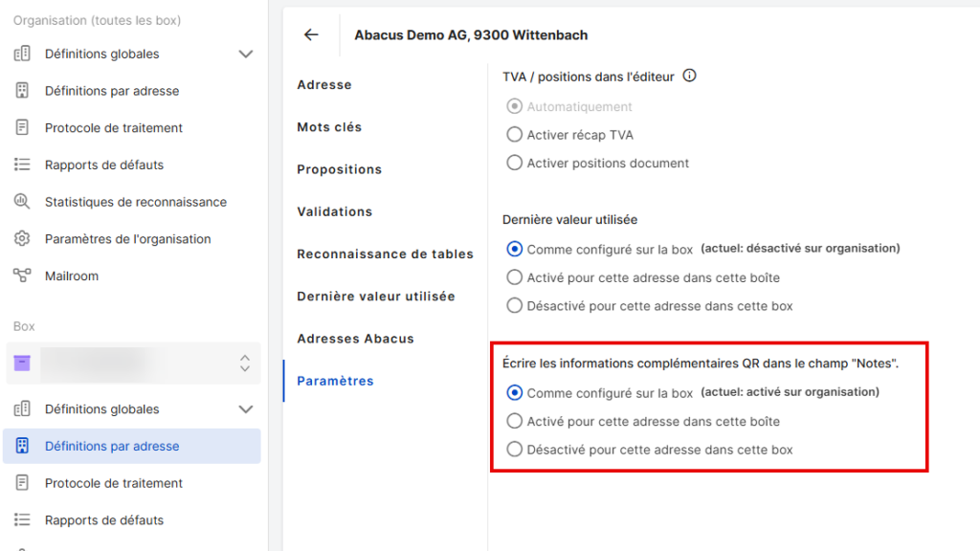Go to Box Protocole de traitement
The width and height of the screenshot is (980, 551).
tap(114, 483)
